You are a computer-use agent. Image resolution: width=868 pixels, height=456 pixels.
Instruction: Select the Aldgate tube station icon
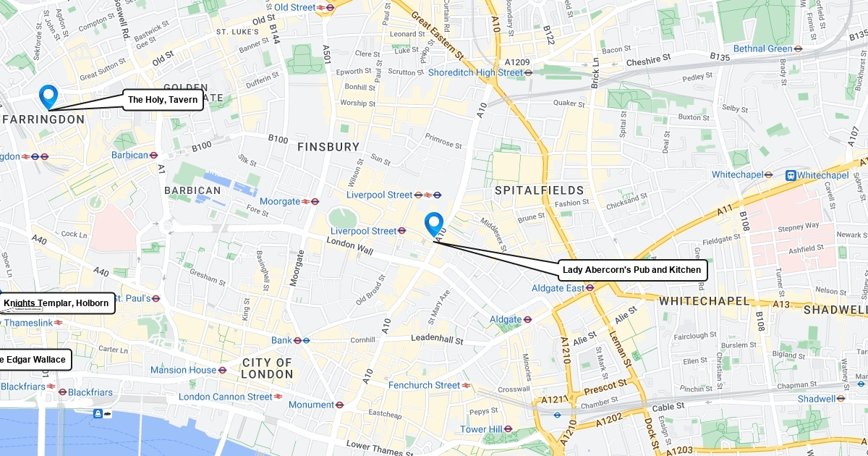click(x=528, y=319)
